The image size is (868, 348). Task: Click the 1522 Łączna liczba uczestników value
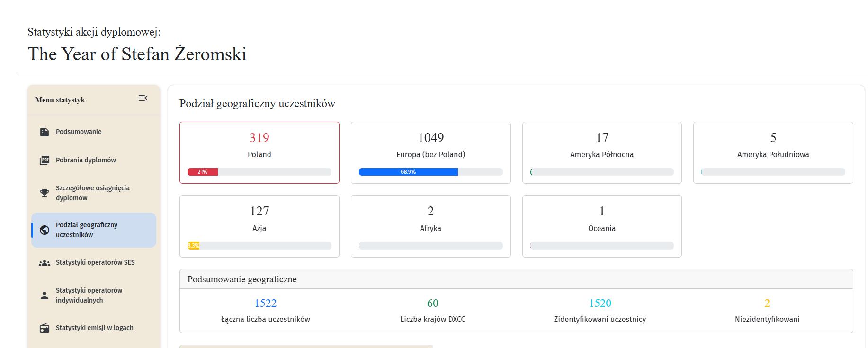[x=265, y=303]
